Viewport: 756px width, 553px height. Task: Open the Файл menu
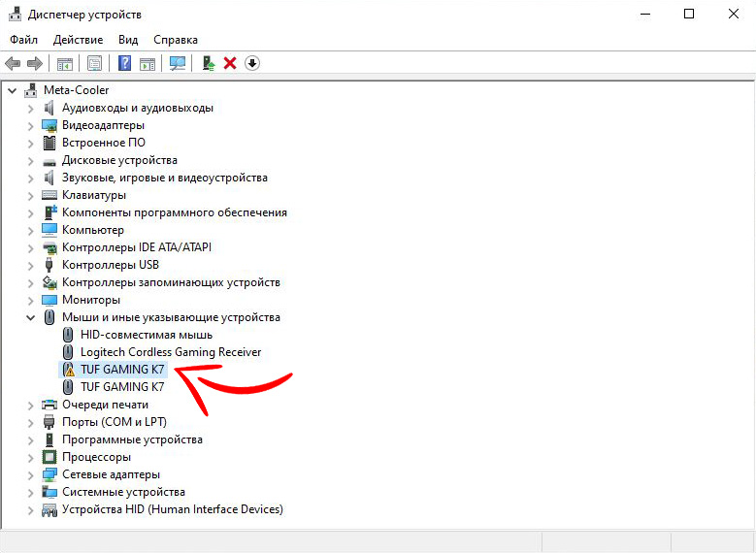23,40
